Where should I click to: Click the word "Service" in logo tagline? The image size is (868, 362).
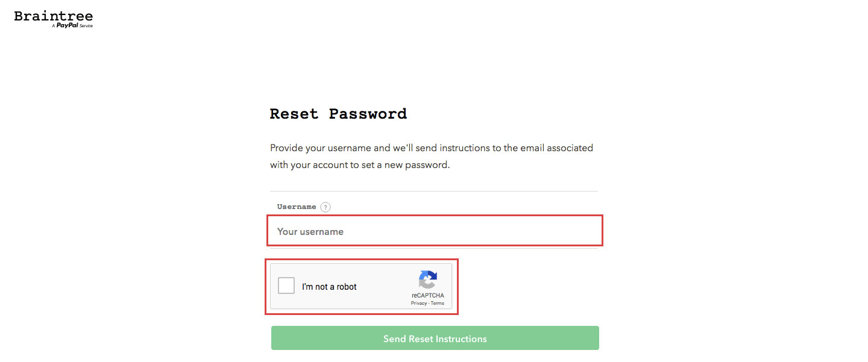point(86,26)
